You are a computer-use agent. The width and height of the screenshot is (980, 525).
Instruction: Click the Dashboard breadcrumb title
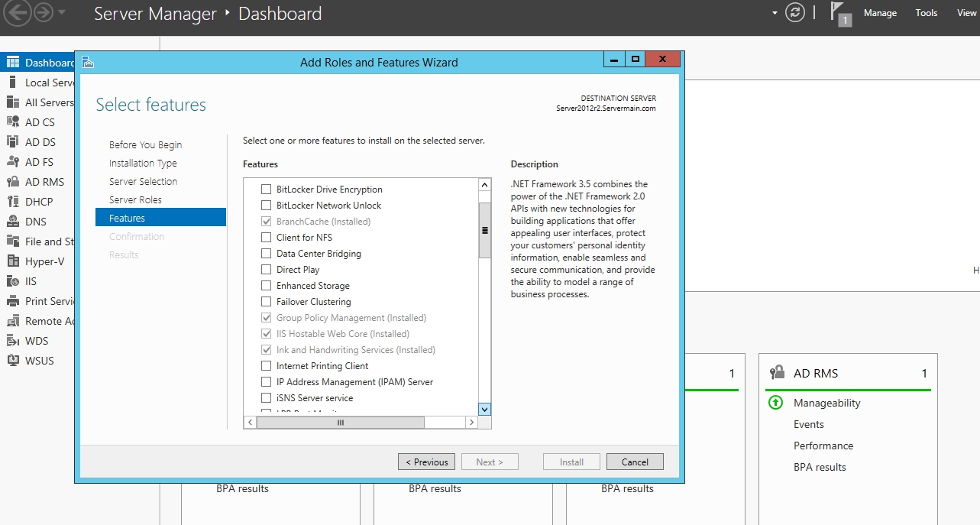[x=280, y=14]
